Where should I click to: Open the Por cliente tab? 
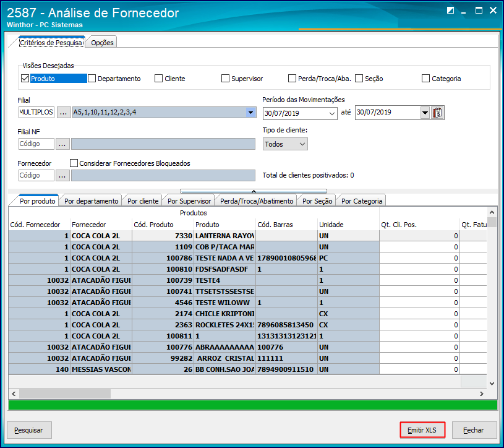pyautogui.click(x=143, y=201)
